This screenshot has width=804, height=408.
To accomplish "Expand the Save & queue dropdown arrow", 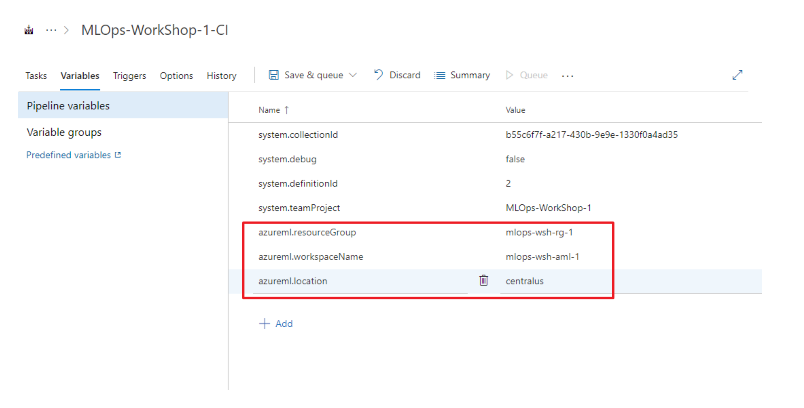I will coord(353,75).
